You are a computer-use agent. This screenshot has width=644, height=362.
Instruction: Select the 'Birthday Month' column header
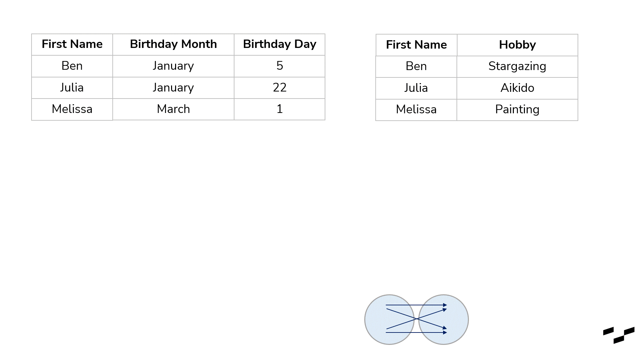pyautogui.click(x=173, y=45)
